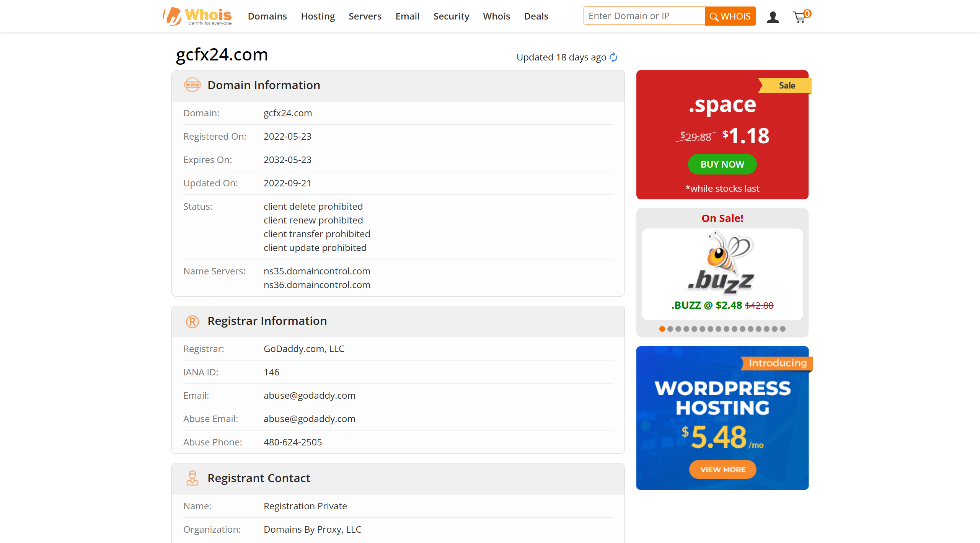980x543 pixels.
Task: Click the status client transfer prohibited
Action: click(x=317, y=234)
